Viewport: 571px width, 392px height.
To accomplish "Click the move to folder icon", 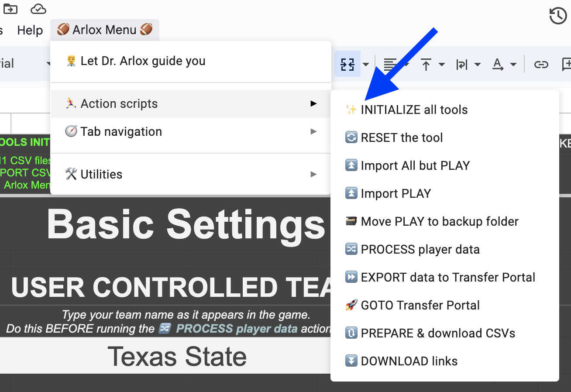I will point(10,8).
